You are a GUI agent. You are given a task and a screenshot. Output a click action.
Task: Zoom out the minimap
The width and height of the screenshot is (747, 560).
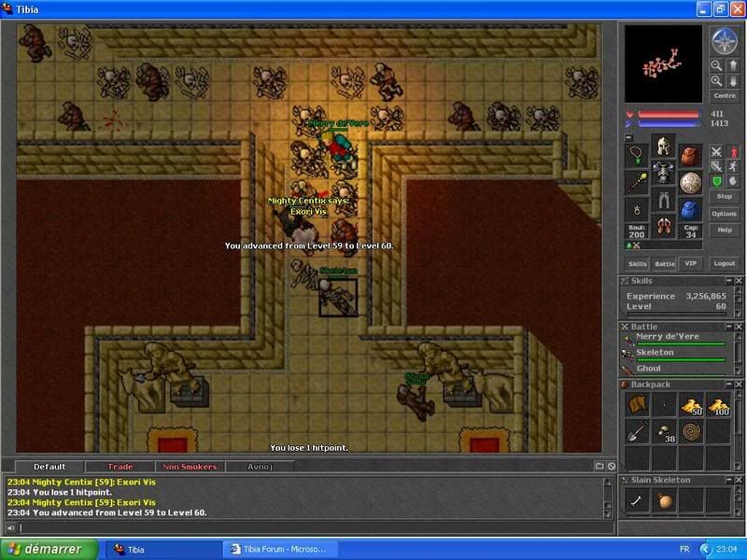tap(716, 65)
